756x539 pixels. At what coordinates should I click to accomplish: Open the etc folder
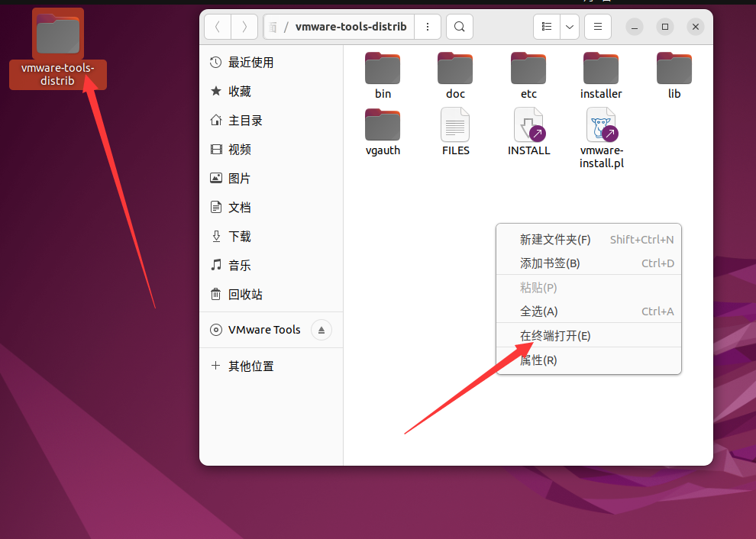point(528,76)
